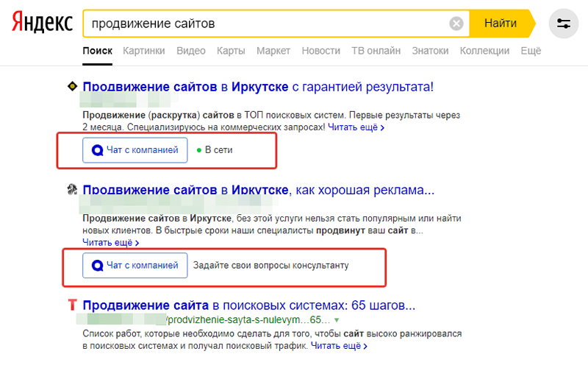
Task: Click the blurred URL under the first result
Action: click(x=127, y=100)
